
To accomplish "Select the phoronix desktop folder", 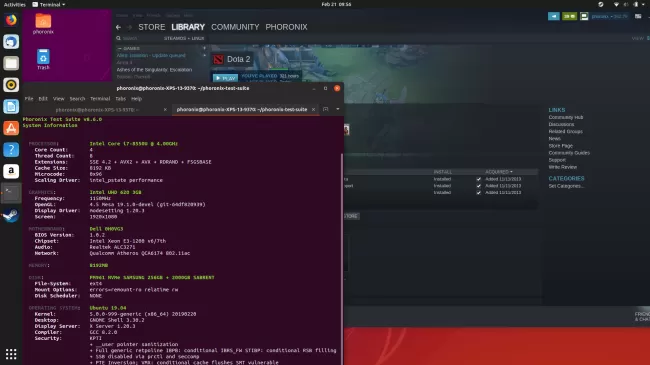I will [43, 24].
